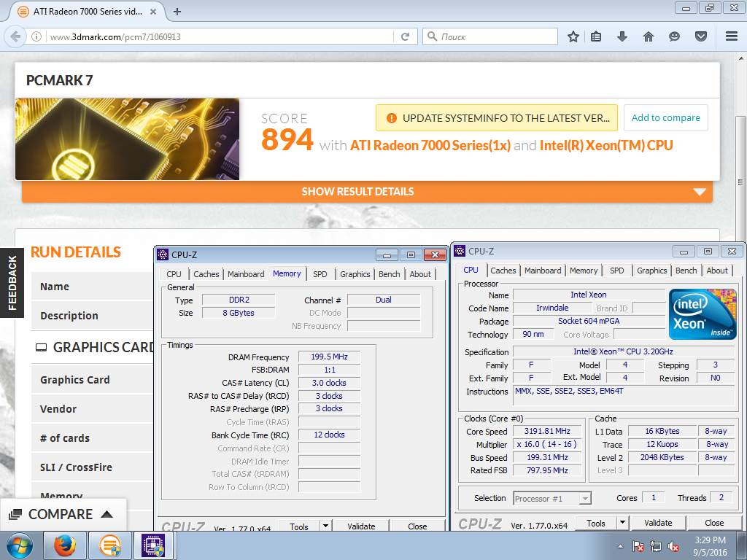Click Tools button in Memory window
747x560 pixels.
point(299,526)
